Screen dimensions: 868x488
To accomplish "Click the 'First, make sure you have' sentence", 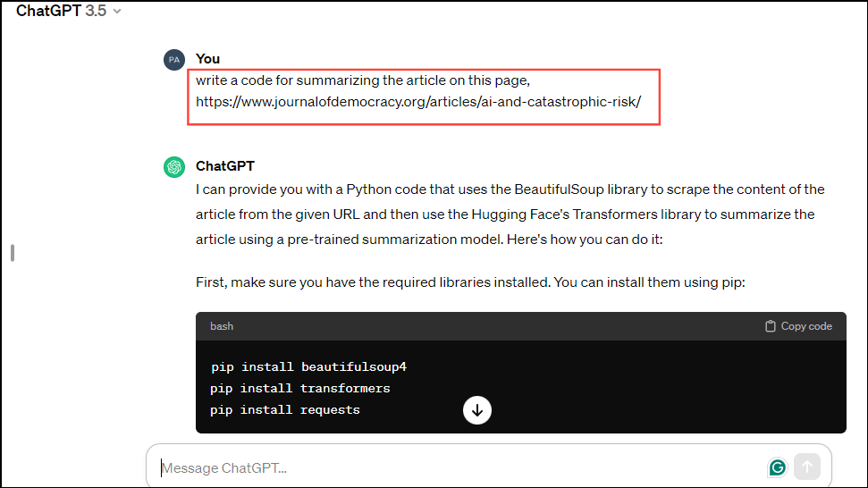I will click(x=470, y=282).
